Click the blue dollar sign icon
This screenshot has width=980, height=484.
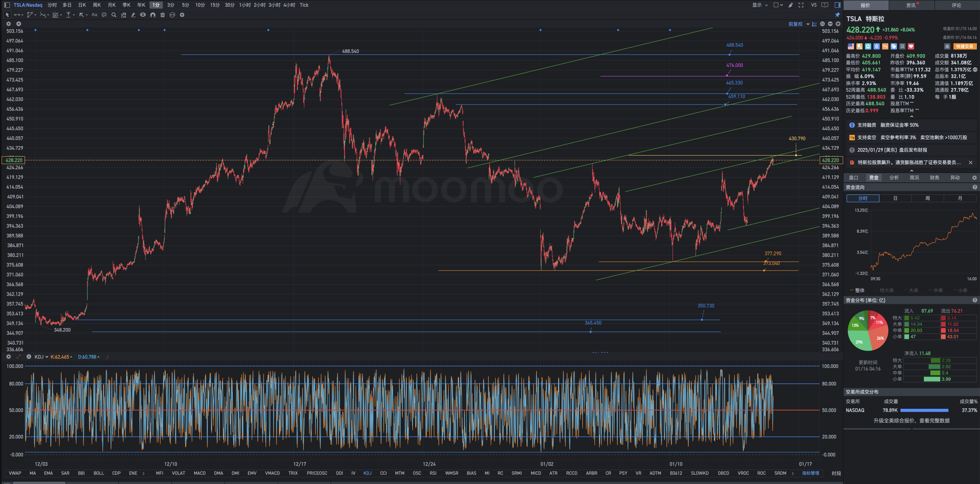coord(877,46)
